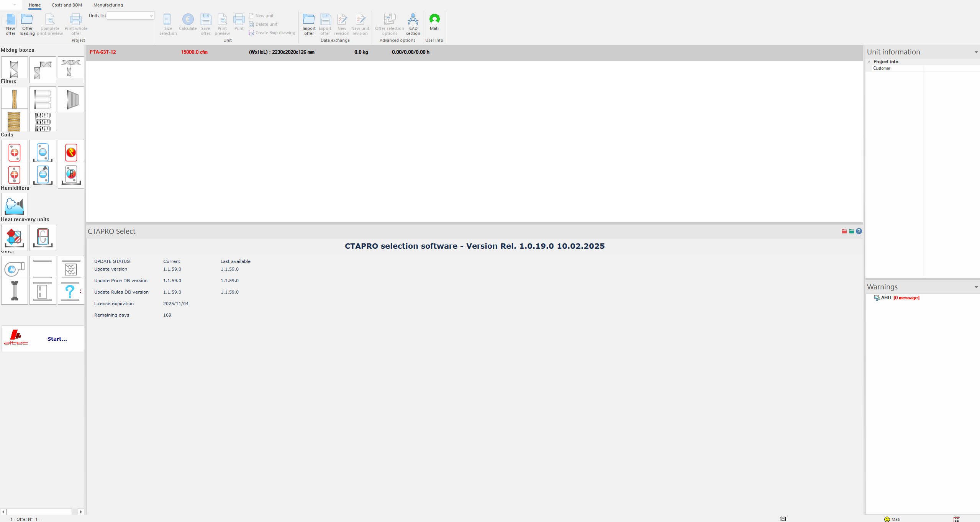Click the Start... link

(x=57, y=339)
